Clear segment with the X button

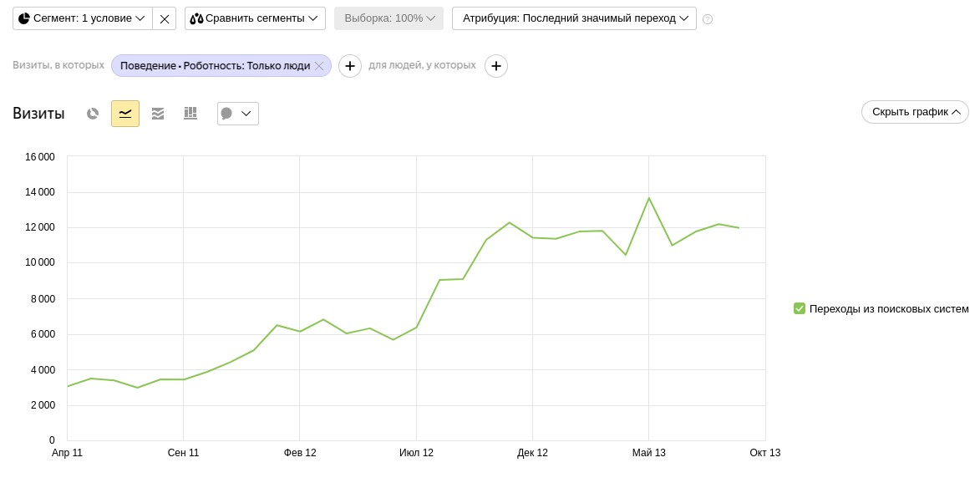(165, 18)
